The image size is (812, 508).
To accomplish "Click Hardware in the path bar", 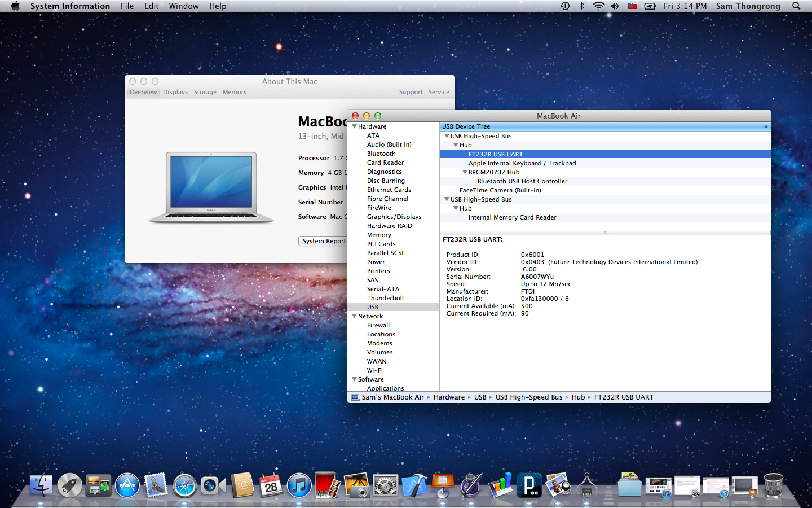I will coord(449,397).
